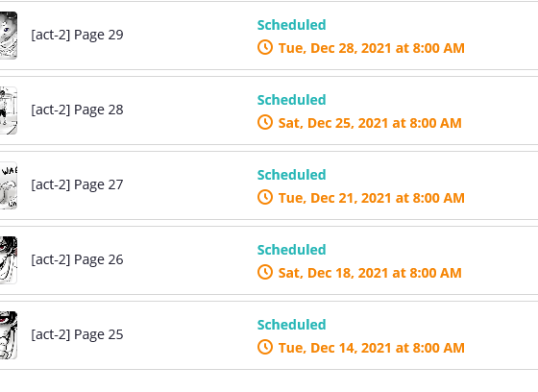Image resolution: width=538 pixels, height=392 pixels.
Task: Select the [act-2] Page 26 title
Action: [x=77, y=259]
